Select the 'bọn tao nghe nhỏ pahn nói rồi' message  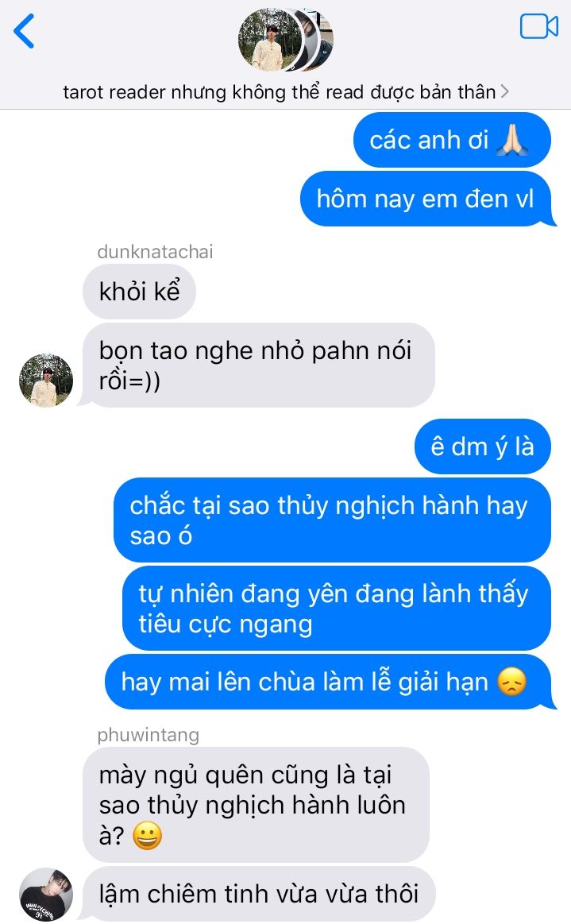(x=259, y=365)
